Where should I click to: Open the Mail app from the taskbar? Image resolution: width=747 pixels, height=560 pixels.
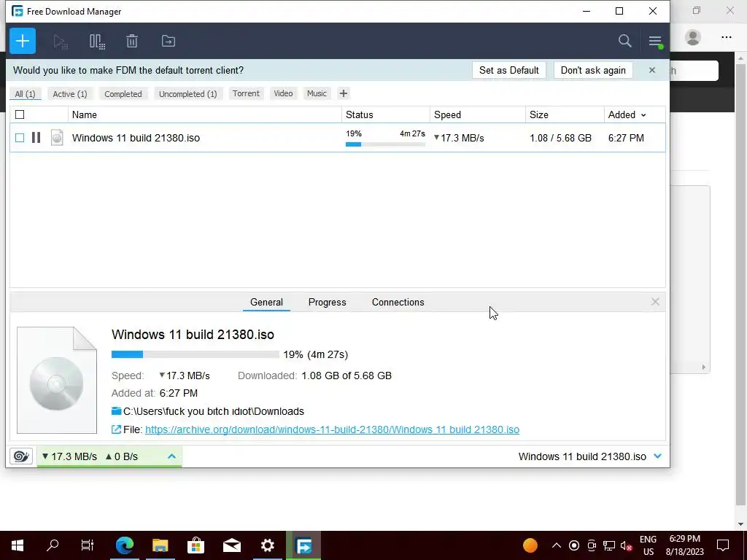pos(232,545)
